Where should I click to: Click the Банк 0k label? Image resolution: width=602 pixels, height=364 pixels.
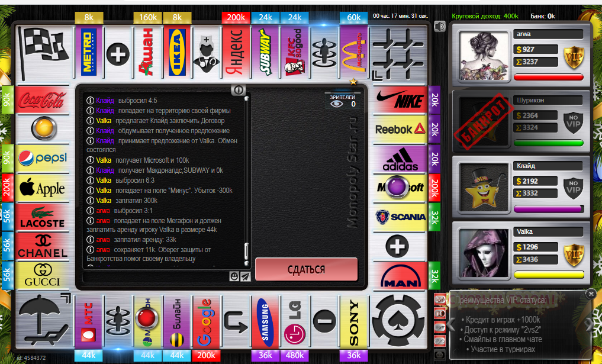click(x=543, y=16)
